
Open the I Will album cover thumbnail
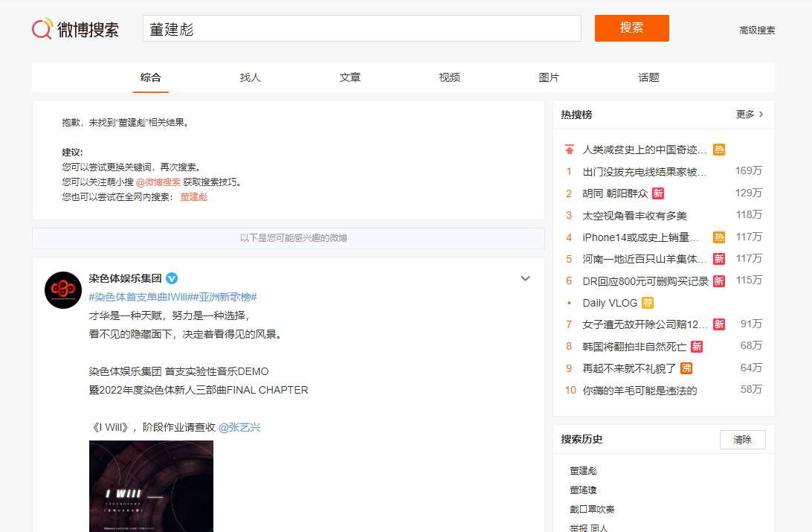coord(151,485)
